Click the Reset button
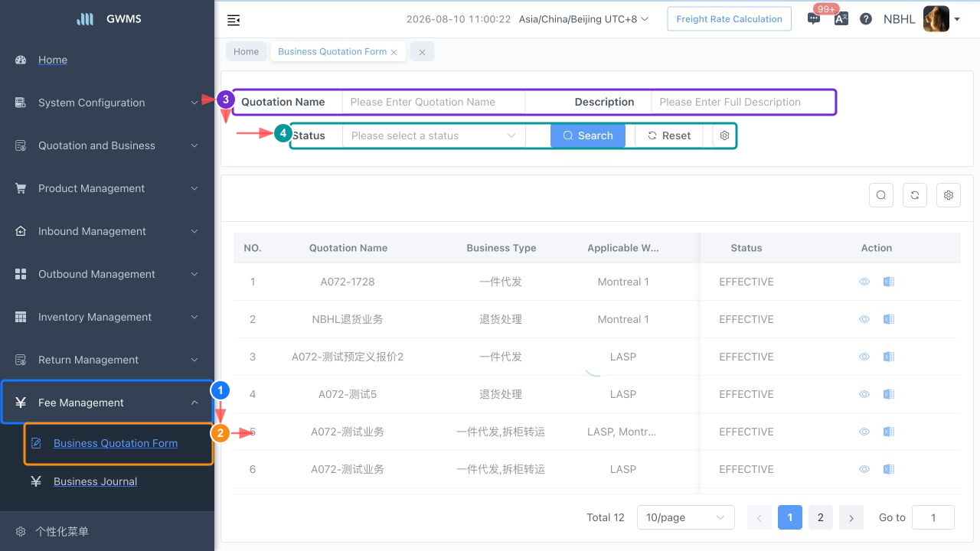Image resolution: width=980 pixels, height=551 pixels. point(669,135)
